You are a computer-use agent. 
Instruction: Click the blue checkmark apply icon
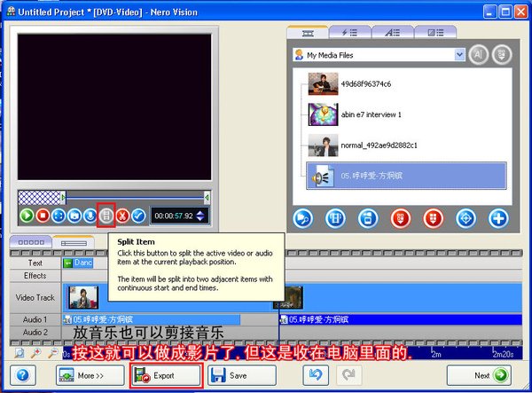click(x=138, y=216)
